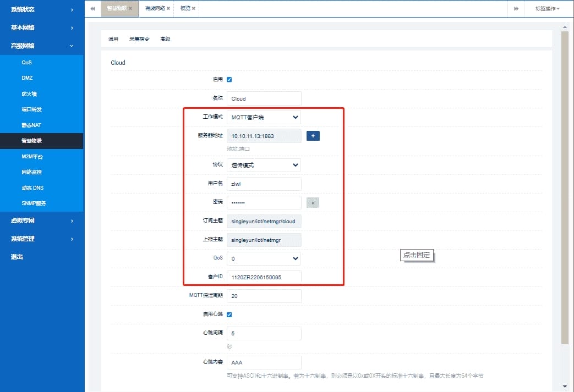Switch to the 高级 tab
Screen dimensions: 574x392
pyautogui.click(x=165, y=38)
